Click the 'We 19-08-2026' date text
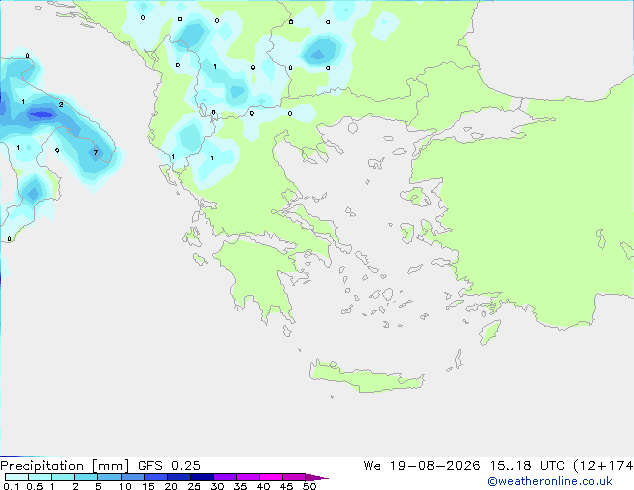 coord(422,466)
